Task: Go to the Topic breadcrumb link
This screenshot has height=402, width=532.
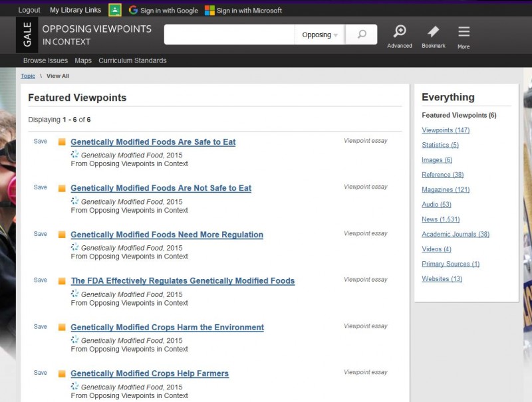Action: (x=28, y=76)
